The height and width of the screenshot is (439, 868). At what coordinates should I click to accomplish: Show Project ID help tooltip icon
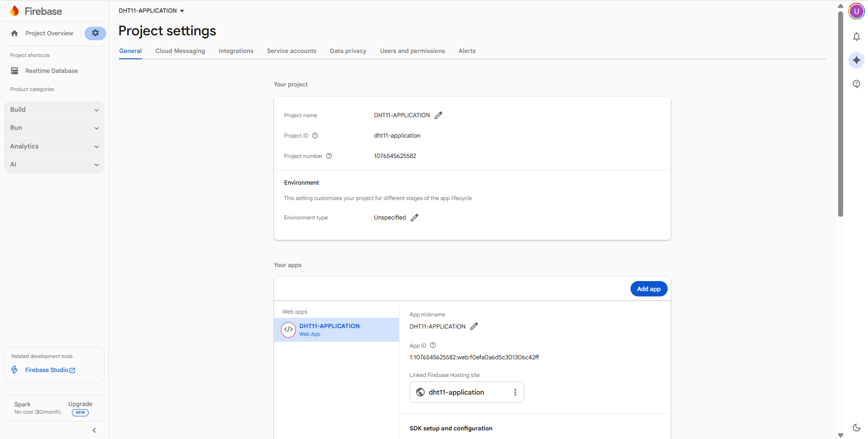point(315,136)
